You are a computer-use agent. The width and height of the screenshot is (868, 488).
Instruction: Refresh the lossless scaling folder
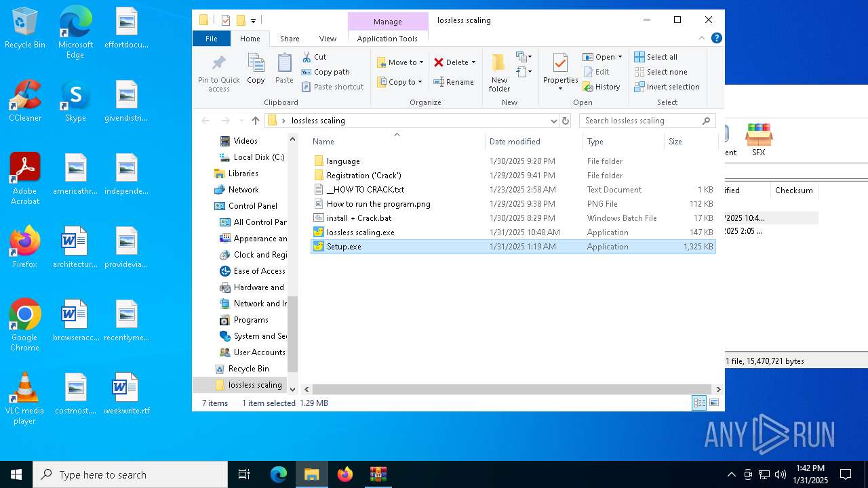click(x=566, y=121)
